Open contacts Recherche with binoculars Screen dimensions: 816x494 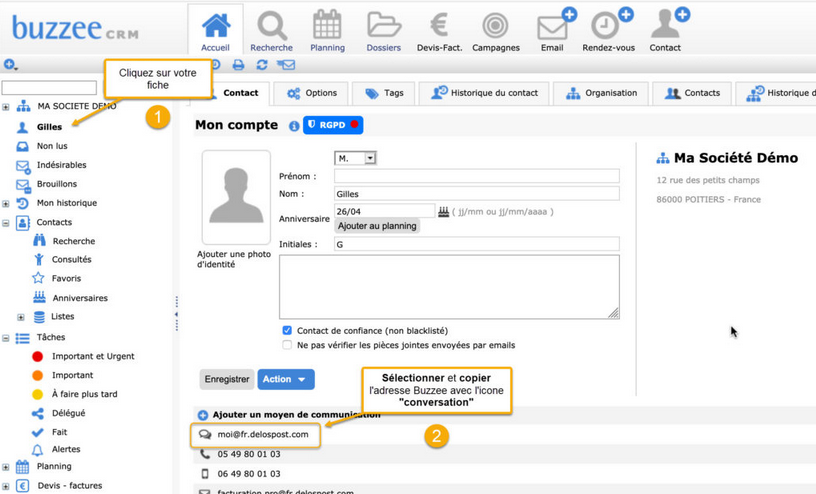pos(74,241)
